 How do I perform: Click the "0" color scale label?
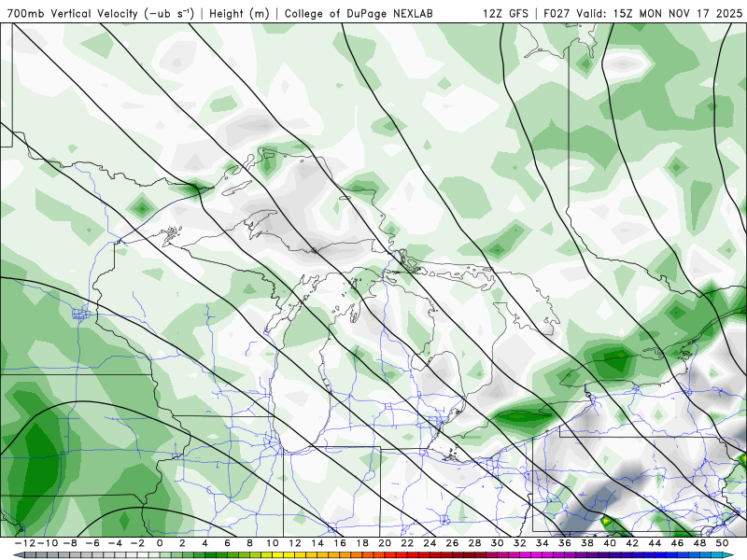click(x=160, y=543)
